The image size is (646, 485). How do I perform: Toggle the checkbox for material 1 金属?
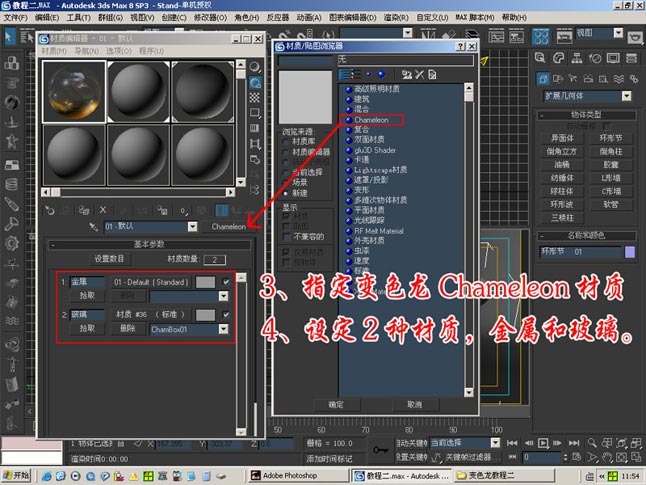point(226,282)
